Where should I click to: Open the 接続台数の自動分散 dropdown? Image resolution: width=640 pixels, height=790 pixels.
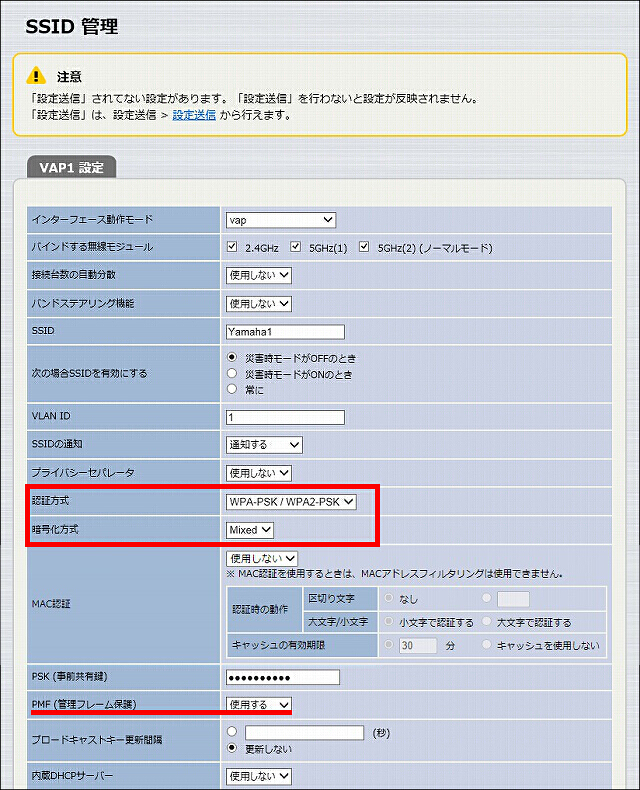[259, 275]
